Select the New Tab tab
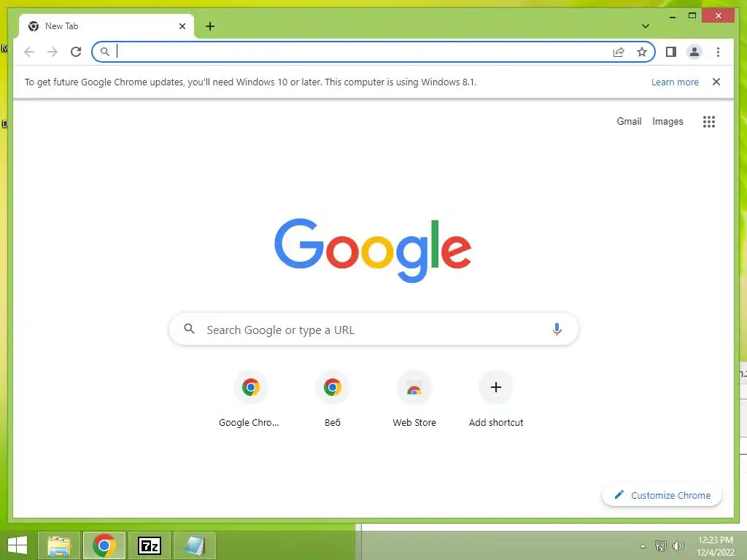 click(107, 26)
